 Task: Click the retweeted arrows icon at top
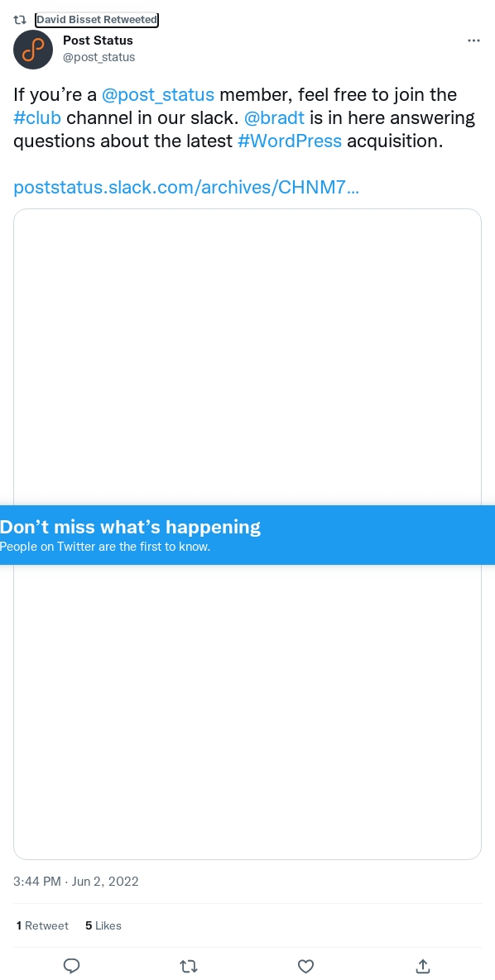click(x=19, y=20)
